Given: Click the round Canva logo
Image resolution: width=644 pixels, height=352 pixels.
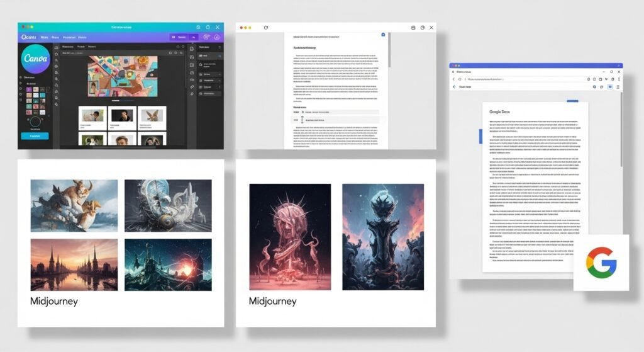Looking at the screenshot, I should point(36,59).
